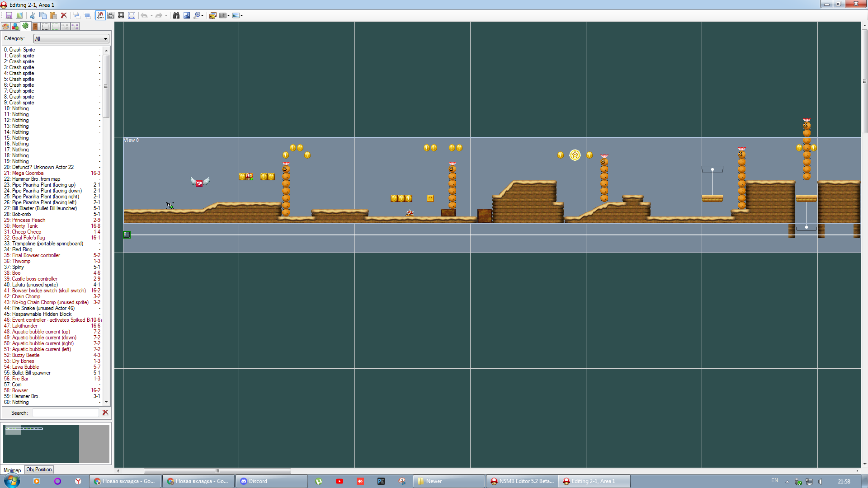The width and height of the screenshot is (868, 488).
Task: Open the Category dropdown
Action: (x=71, y=39)
